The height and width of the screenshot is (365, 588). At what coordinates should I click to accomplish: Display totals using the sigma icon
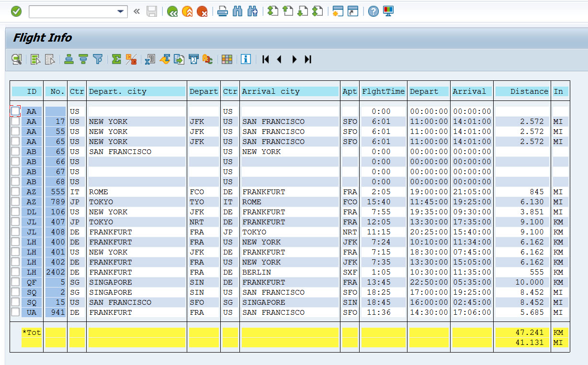coord(116,59)
